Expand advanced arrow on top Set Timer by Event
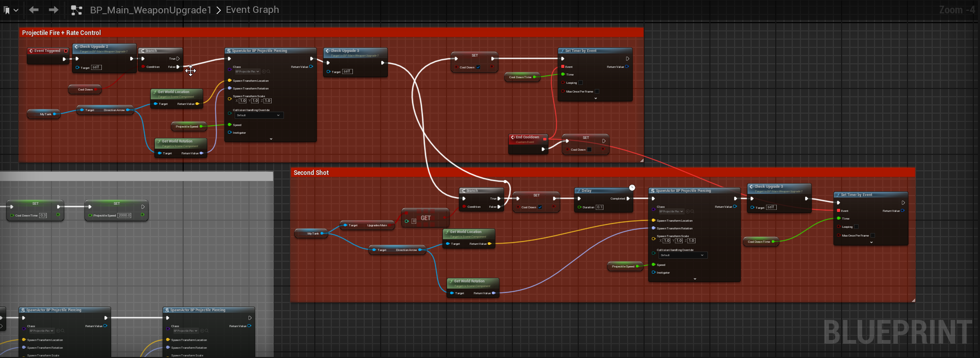The image size is (980, 358). click(x=596, y=98)
